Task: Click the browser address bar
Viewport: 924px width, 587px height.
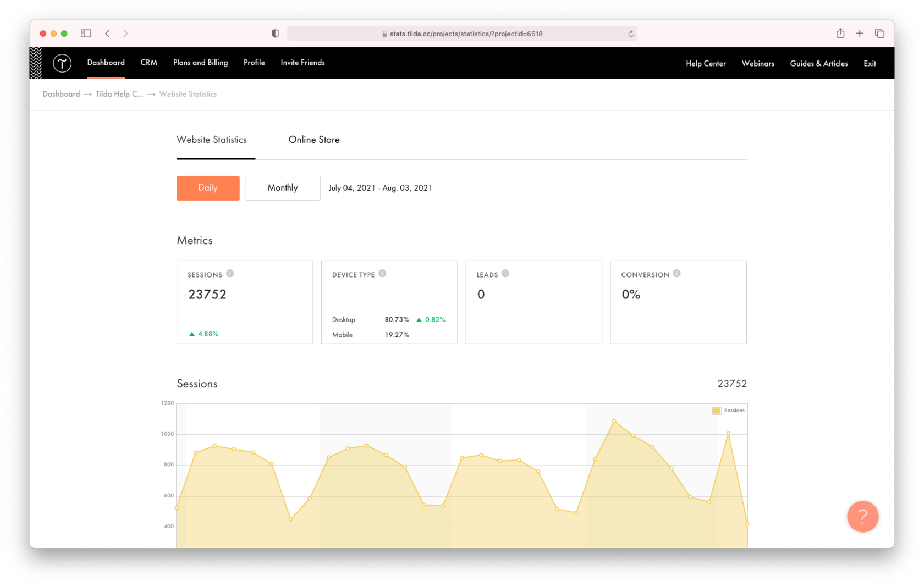Action: click(x=462, y=34)
